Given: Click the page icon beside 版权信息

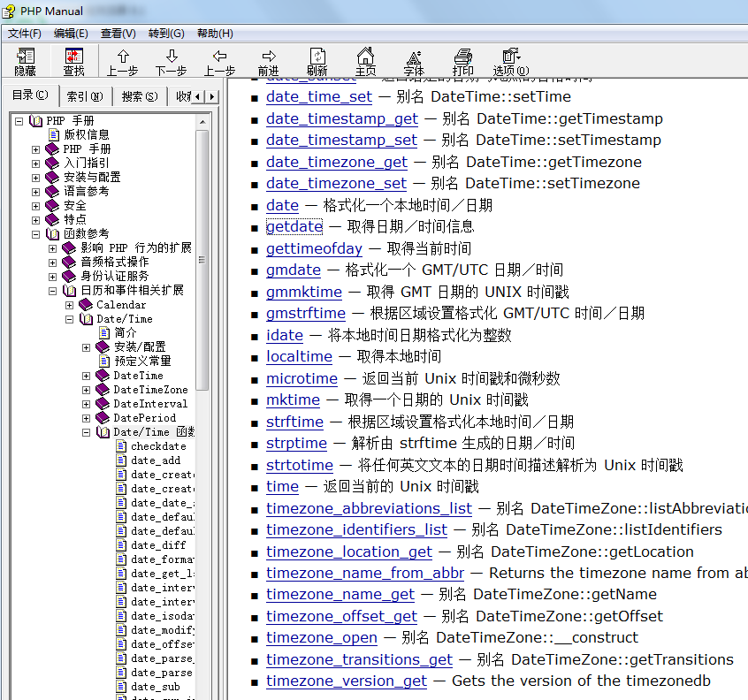Looking at the screenshot, I should (x=55, y=135).
